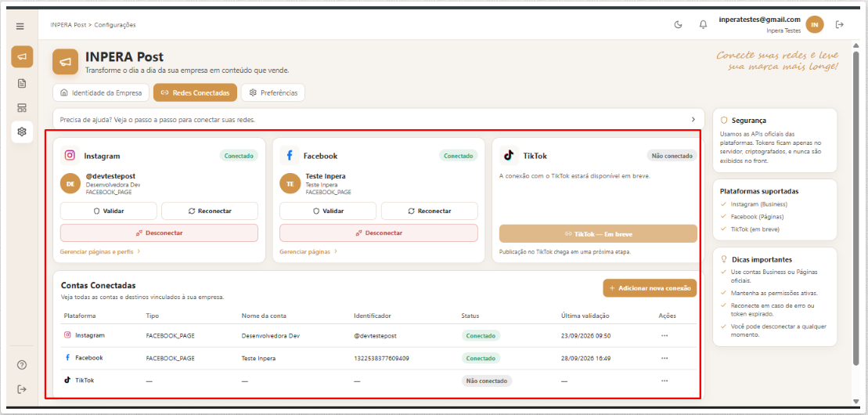868x415 pixels.
Task: Click Não conectado status in TikTok row
Action: (x=487, y=381)
